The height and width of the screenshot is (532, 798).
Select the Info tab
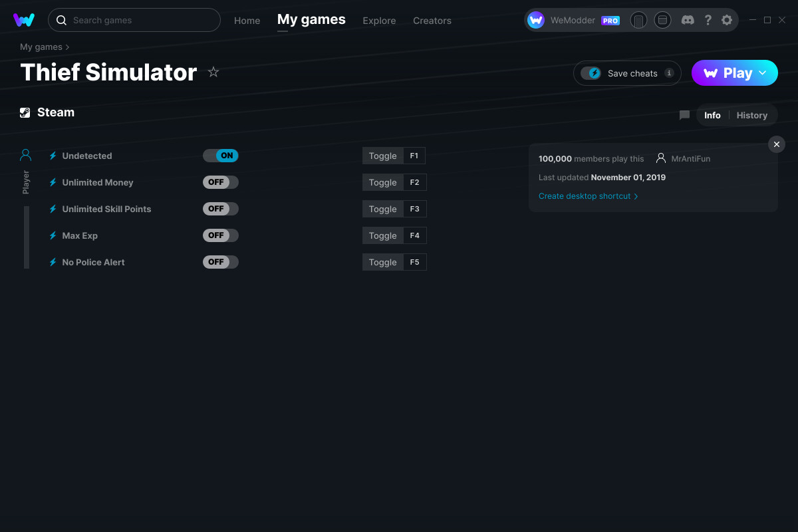click(712, 115)
